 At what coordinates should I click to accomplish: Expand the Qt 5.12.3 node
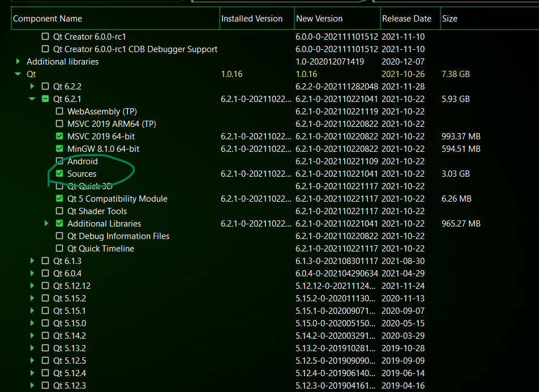tap(32, 385)
